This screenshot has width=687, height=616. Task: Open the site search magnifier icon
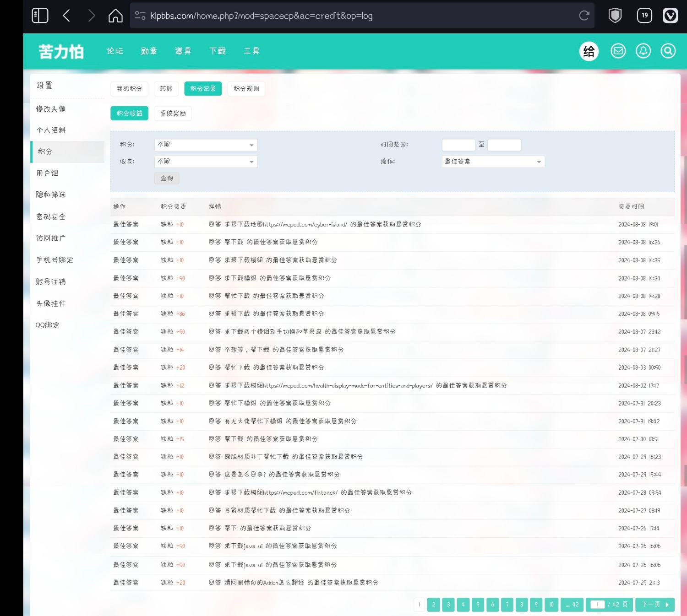[x=668, y=51]
